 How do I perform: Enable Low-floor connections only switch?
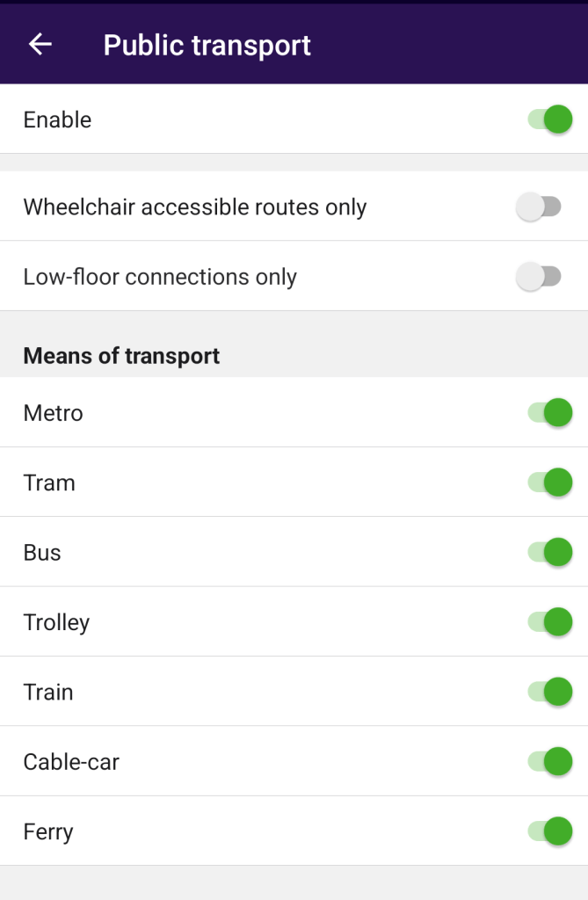(539, 277)
